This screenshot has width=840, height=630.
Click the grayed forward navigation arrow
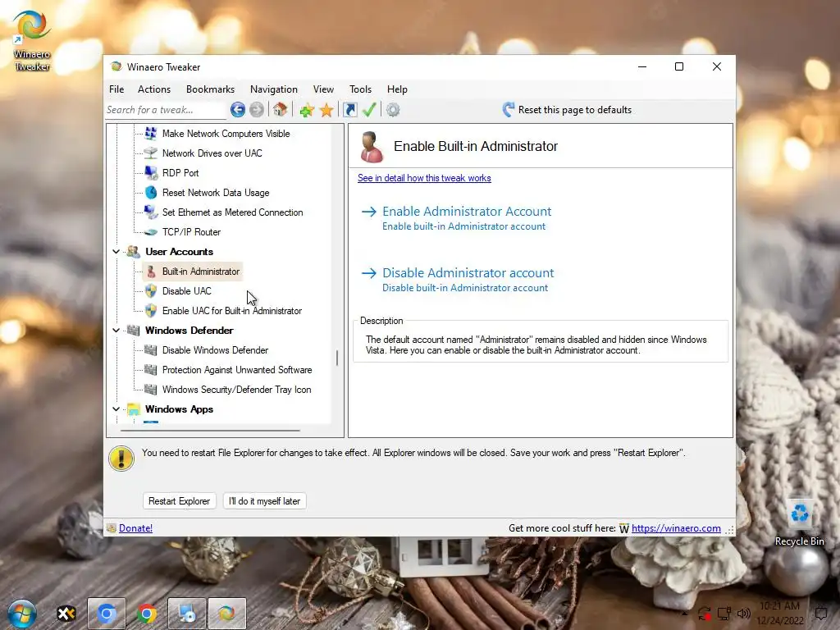[x=257, y=110]
